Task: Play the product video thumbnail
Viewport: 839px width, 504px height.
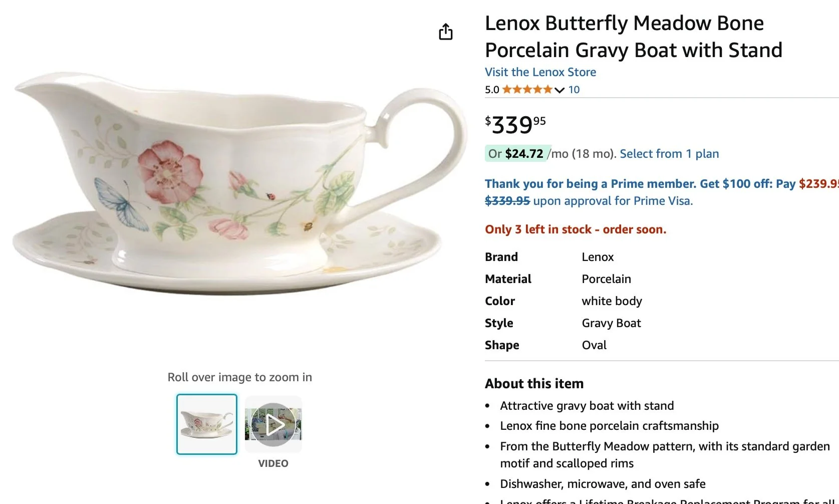Action: [x=273, y=425]
